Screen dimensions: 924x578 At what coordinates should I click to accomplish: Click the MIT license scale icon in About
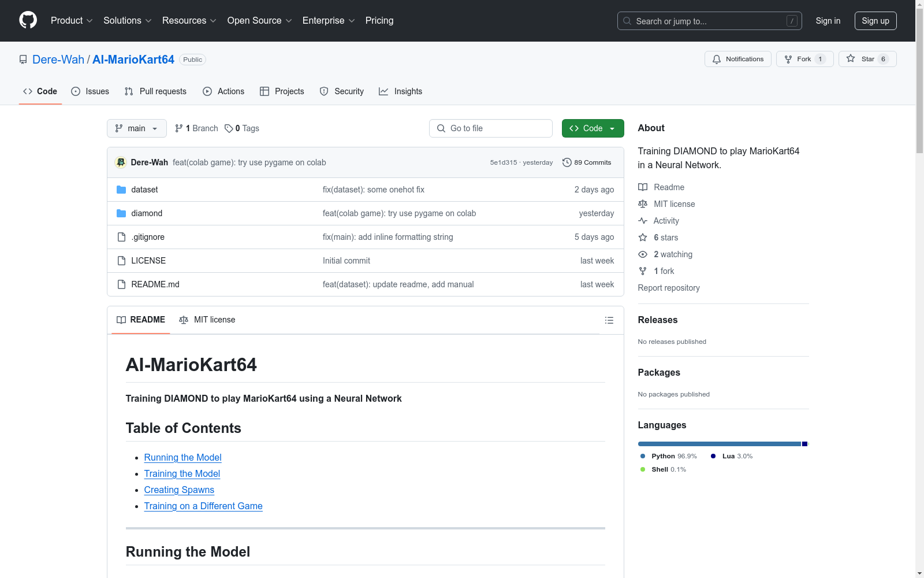[x=643, y=204]
